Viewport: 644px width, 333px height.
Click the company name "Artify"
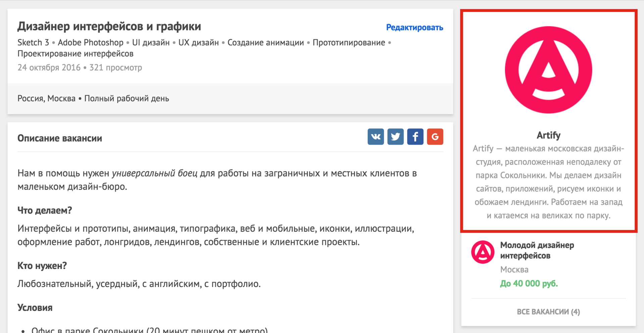click(x=548, y=135)
